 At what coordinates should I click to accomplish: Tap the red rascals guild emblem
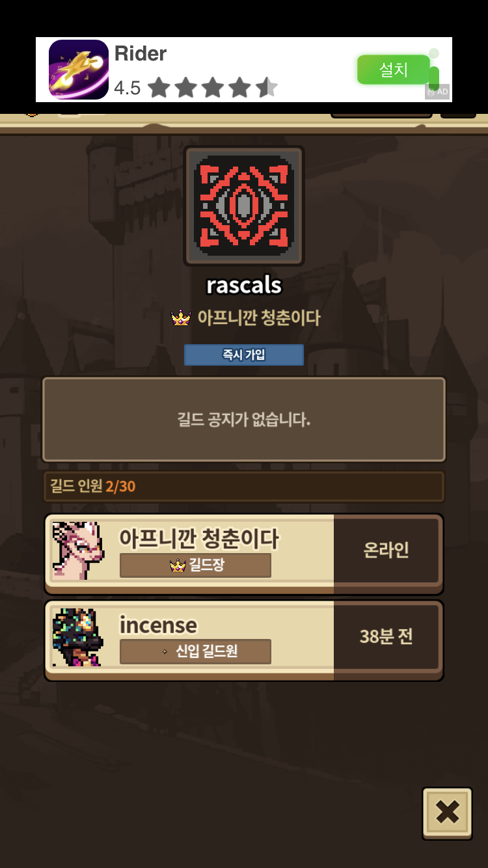(x=244, y=206)
